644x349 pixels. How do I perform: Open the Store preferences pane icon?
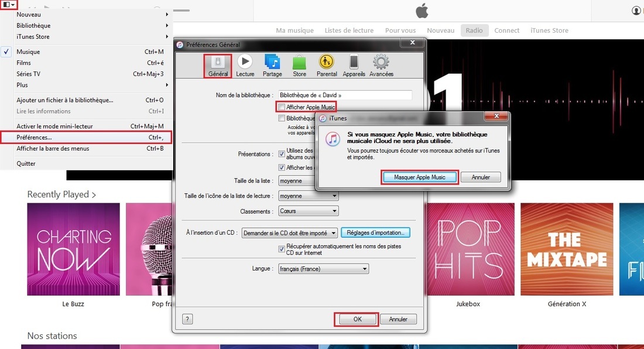(299, 66)
